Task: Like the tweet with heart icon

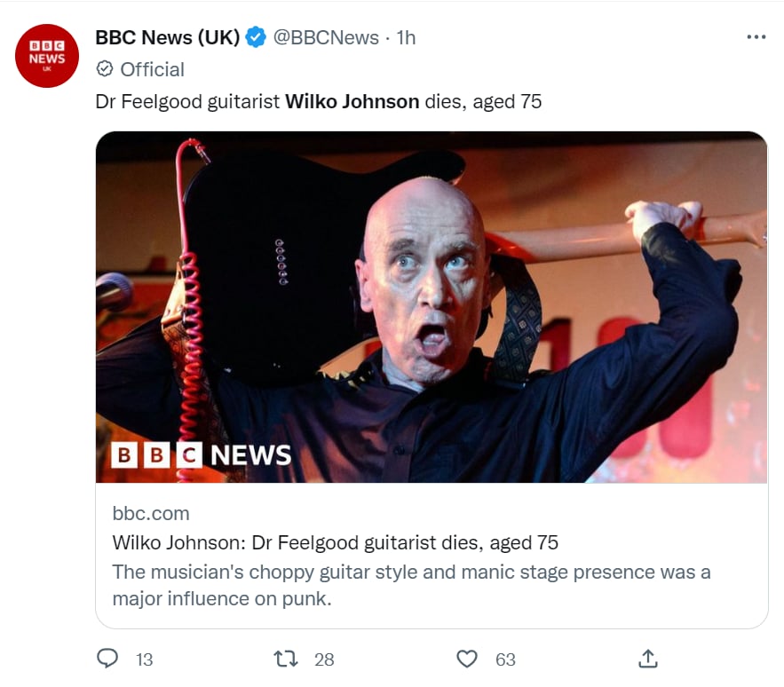Action: (467, 659)
